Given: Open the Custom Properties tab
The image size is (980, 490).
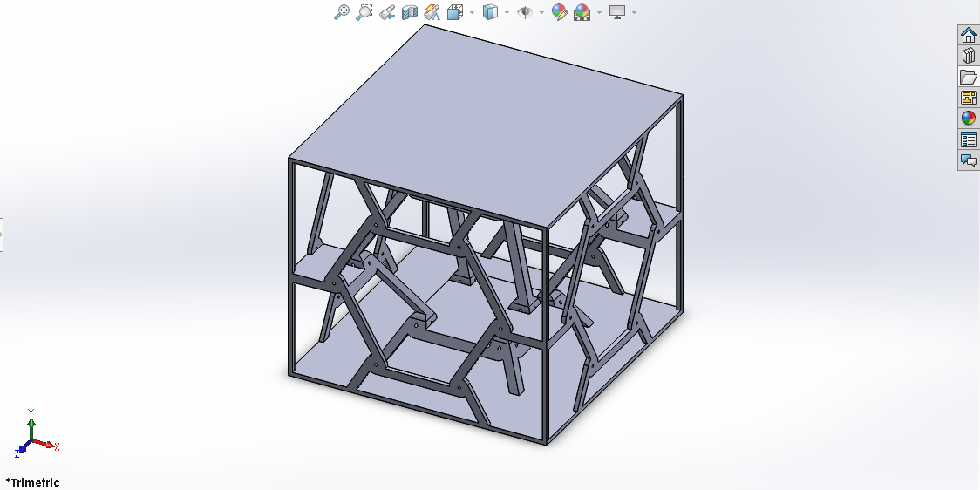Looking at the screenshot, I should [969, 140].
